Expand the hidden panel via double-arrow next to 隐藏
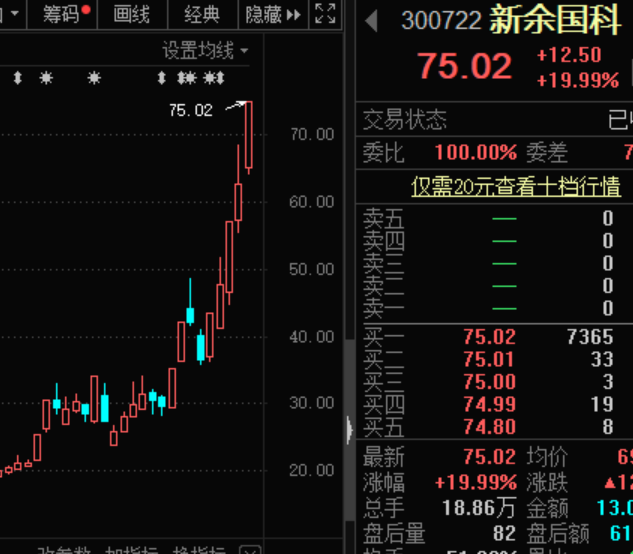Screen dimensions: 633x554 pos(294,15)
